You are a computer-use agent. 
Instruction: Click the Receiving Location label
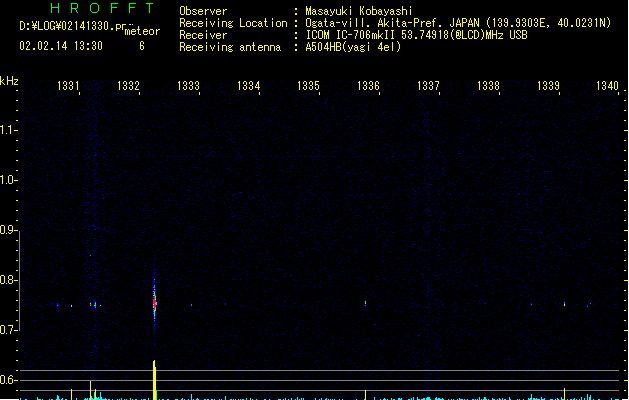[x=233, y=23]
